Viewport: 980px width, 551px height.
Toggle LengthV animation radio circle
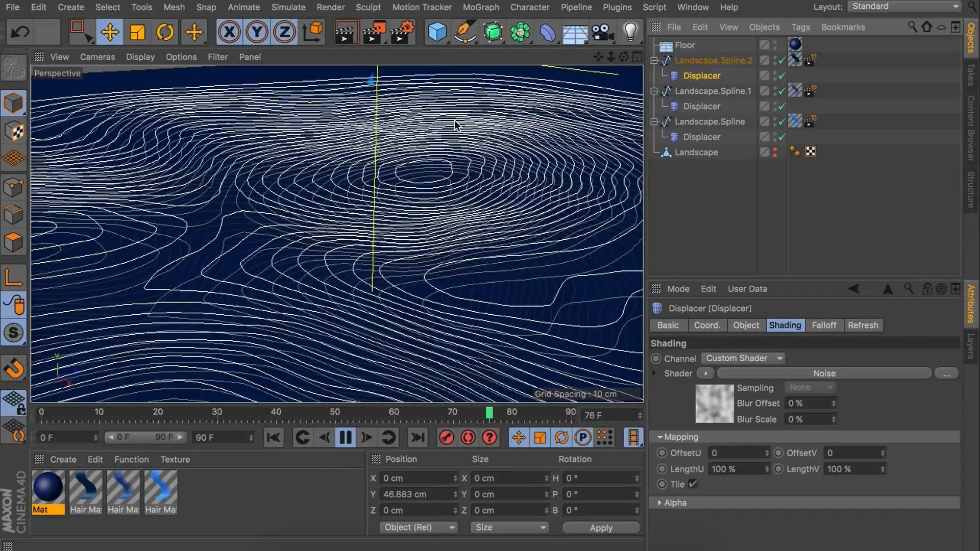coord(778,469)
